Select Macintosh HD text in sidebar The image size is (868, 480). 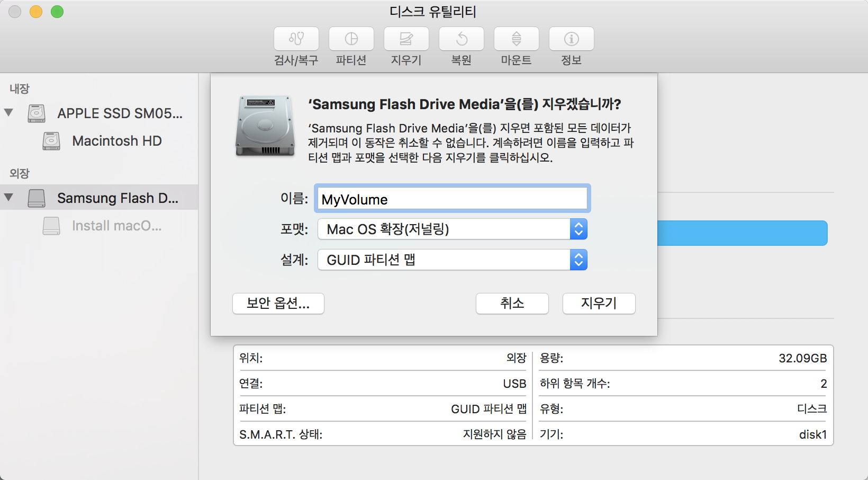pyautogui.click(x=117, y=141)
